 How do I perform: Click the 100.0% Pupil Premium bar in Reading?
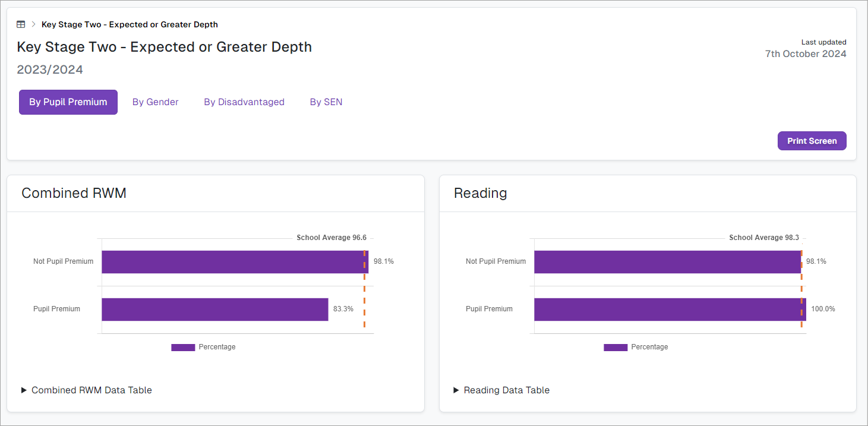(670, 310)
